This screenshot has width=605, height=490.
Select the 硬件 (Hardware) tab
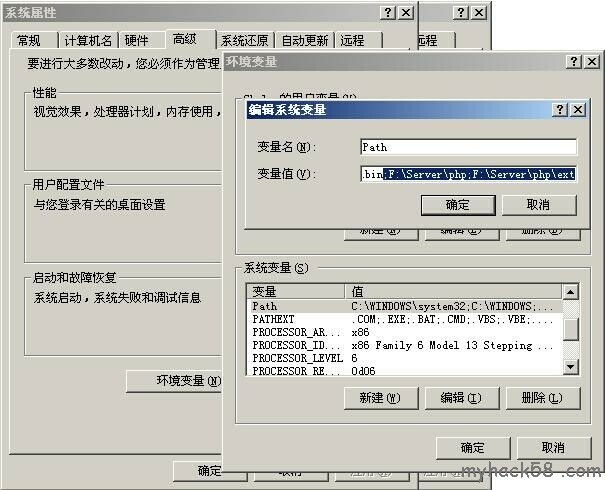(138, 41)
